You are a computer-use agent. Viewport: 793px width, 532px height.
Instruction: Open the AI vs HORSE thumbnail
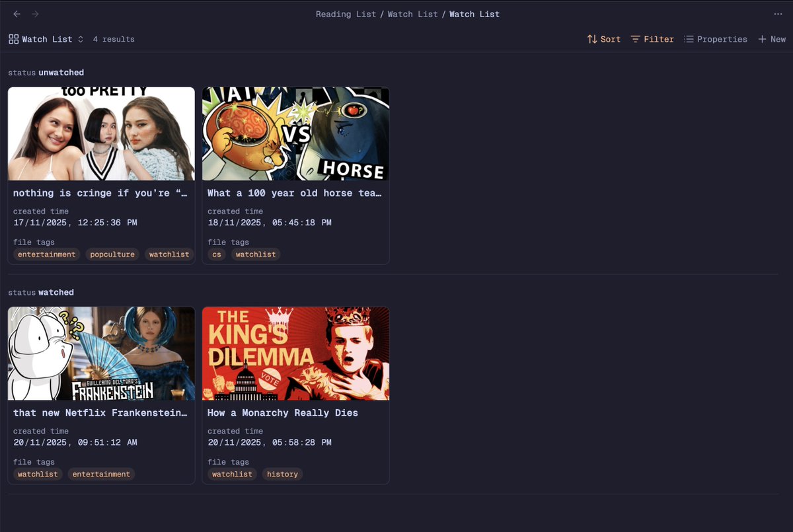295,133
